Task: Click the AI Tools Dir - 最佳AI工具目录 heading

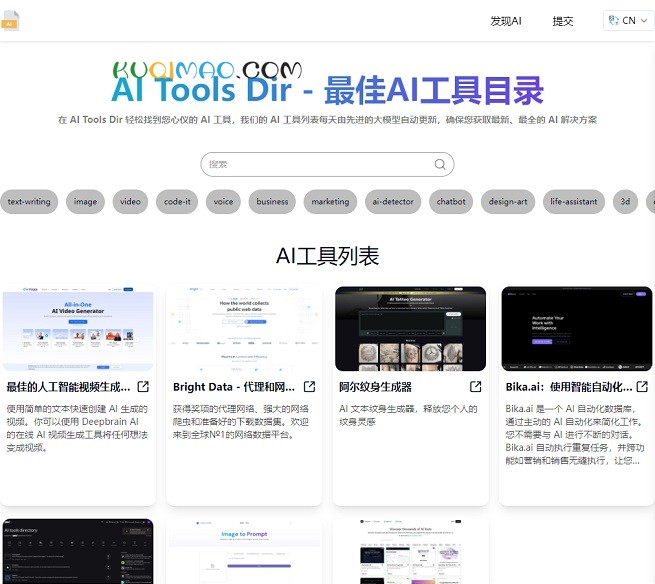Action: coord(327,89)
